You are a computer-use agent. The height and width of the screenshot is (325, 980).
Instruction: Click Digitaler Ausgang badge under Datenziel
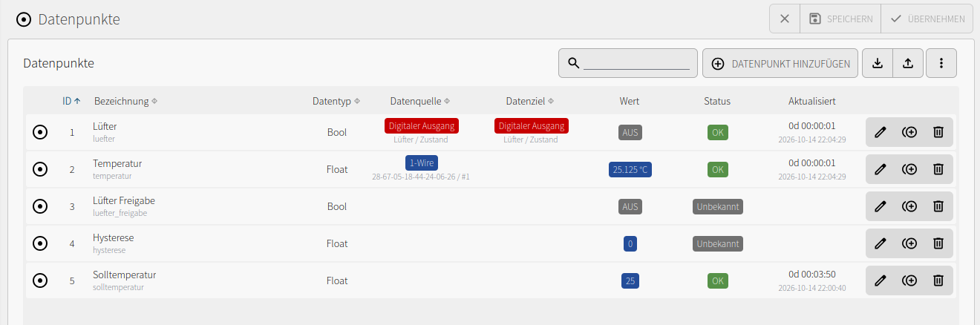532,125
